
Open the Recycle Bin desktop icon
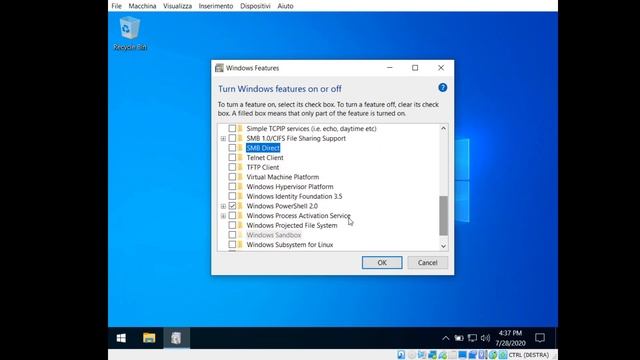(130, 33)
